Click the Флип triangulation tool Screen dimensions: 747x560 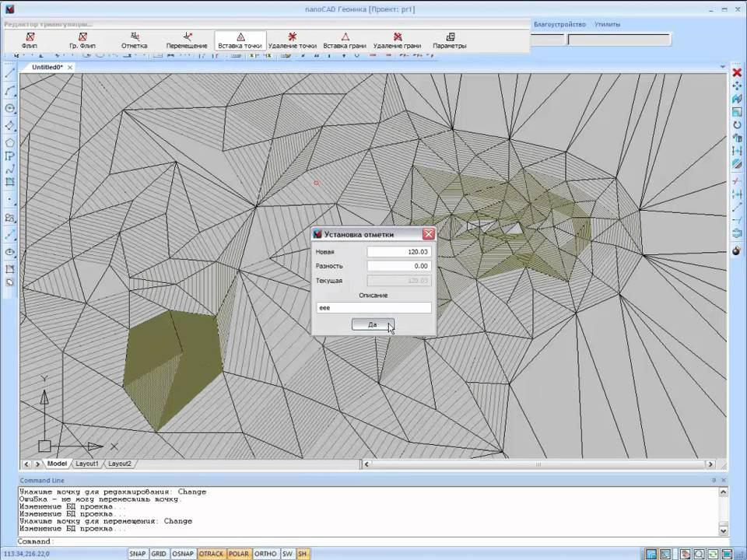30,40
